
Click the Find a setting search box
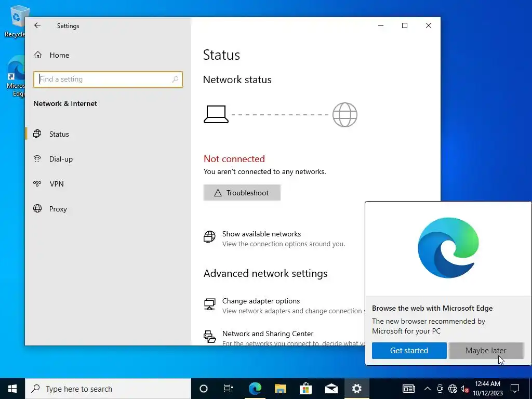tap(108, 79)
